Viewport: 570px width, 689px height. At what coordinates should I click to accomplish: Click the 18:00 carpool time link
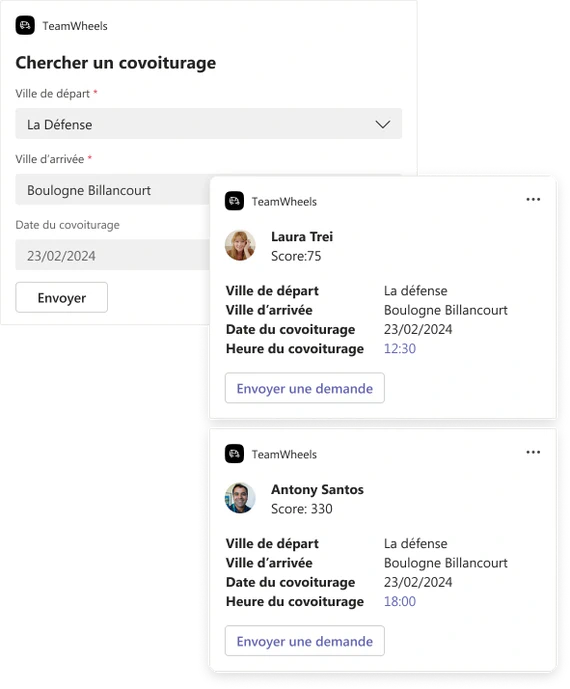click(x=399, y=601)
